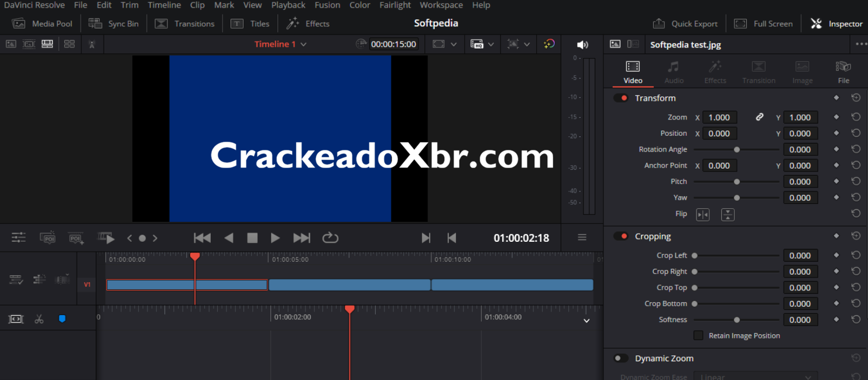Jump to the first frame

(202, 238)
